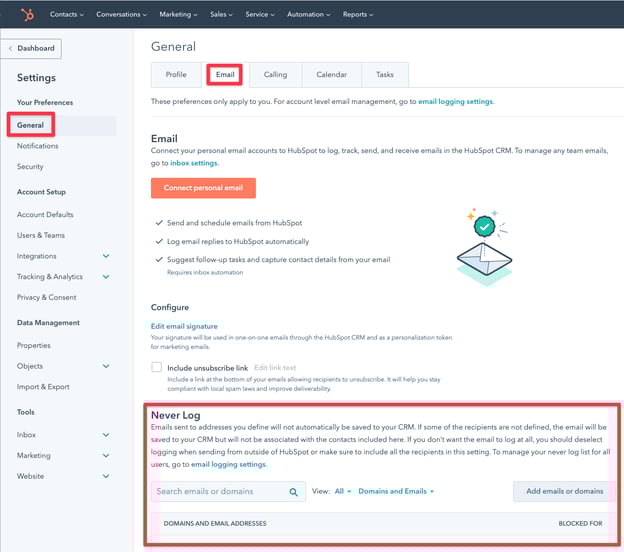Open Properties under Data Management

click(33, 345)
